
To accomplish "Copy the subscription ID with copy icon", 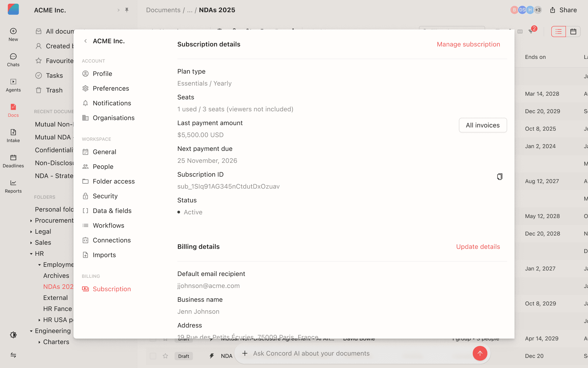I will click(499, 177).
